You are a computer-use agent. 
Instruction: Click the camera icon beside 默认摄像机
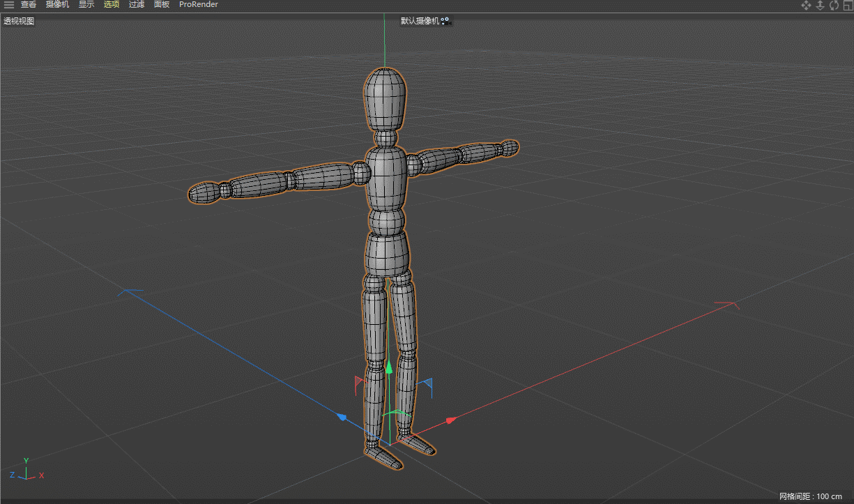446,22
